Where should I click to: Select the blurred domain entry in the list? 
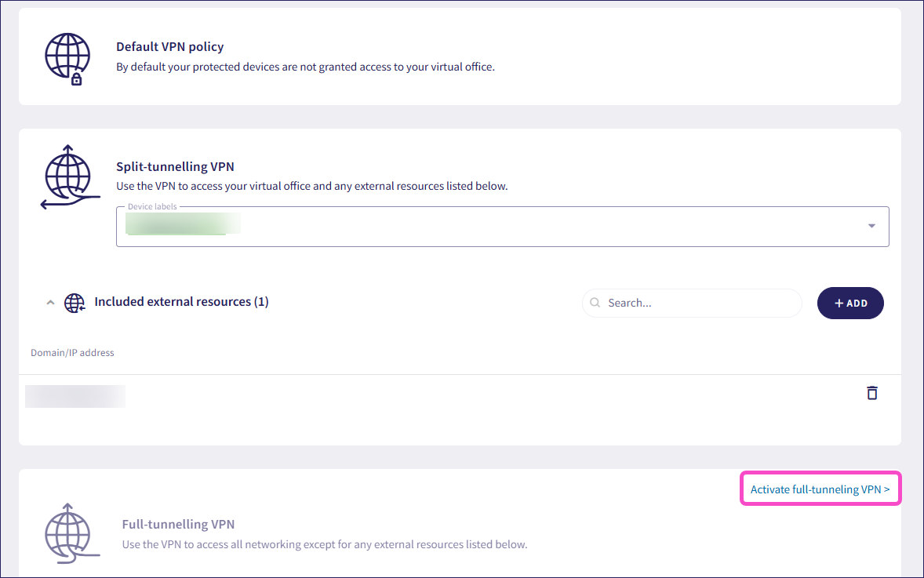[x=75, y=396]
